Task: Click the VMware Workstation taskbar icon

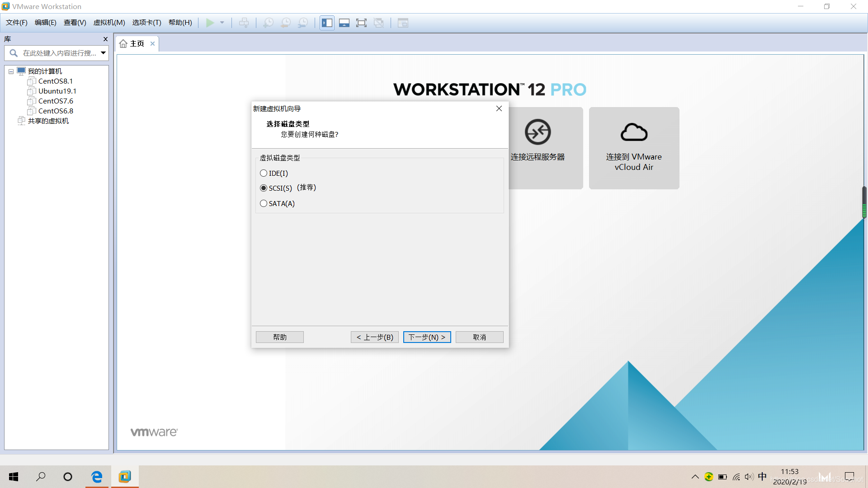Action: (x=125, y=477)
